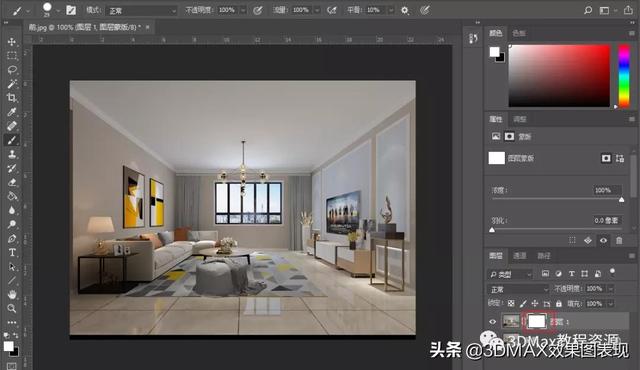Open smoothing options gear icon
The height and width of the screenshot is (370, 640).
[404, 10]
